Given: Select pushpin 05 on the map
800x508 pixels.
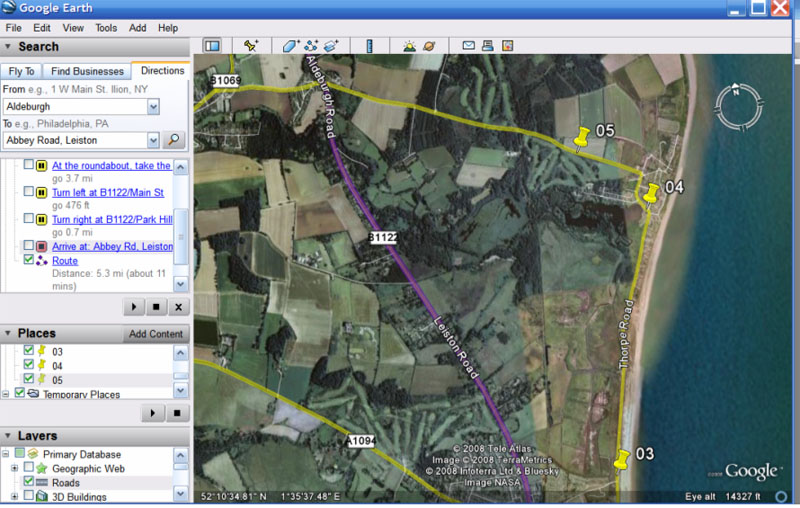Looking at the screenshot, I should point(581,139).
